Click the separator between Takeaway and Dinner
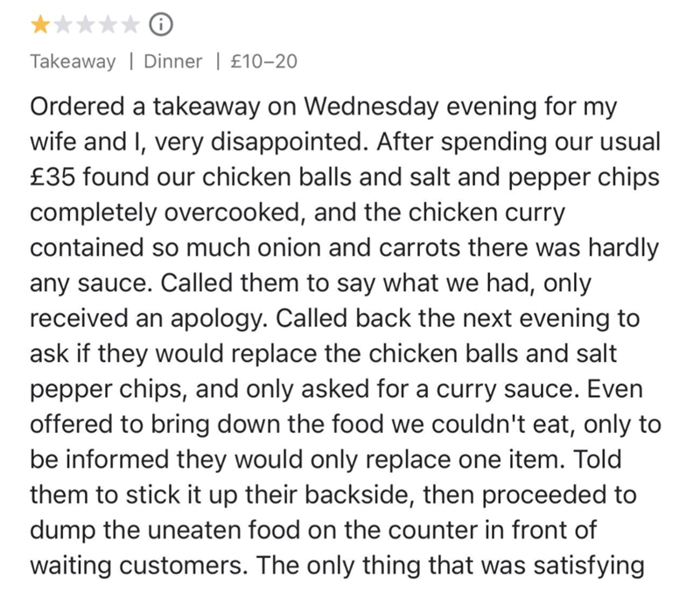This screenshot has height=598, width=700. [x=129, y=62]
